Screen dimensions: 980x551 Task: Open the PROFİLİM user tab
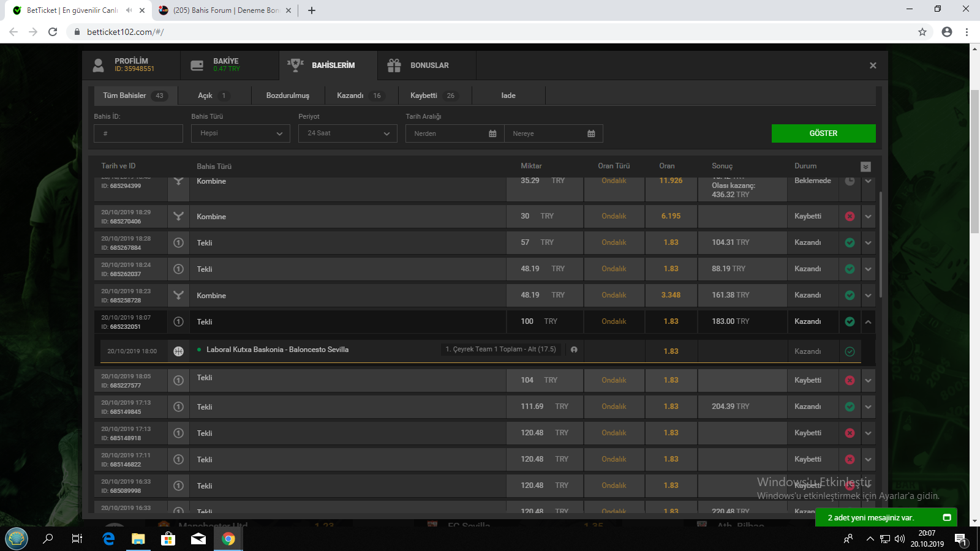[131, 65]
